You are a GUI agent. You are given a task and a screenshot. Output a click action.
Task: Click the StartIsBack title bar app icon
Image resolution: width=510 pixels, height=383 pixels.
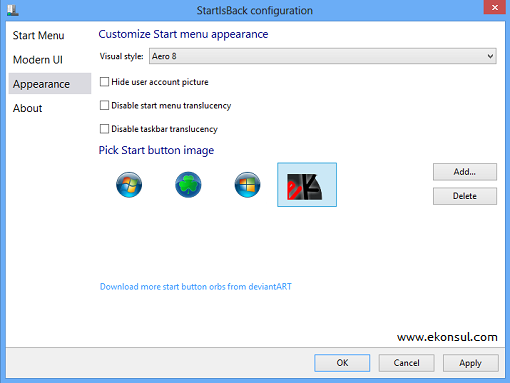(x=12, y=10)
